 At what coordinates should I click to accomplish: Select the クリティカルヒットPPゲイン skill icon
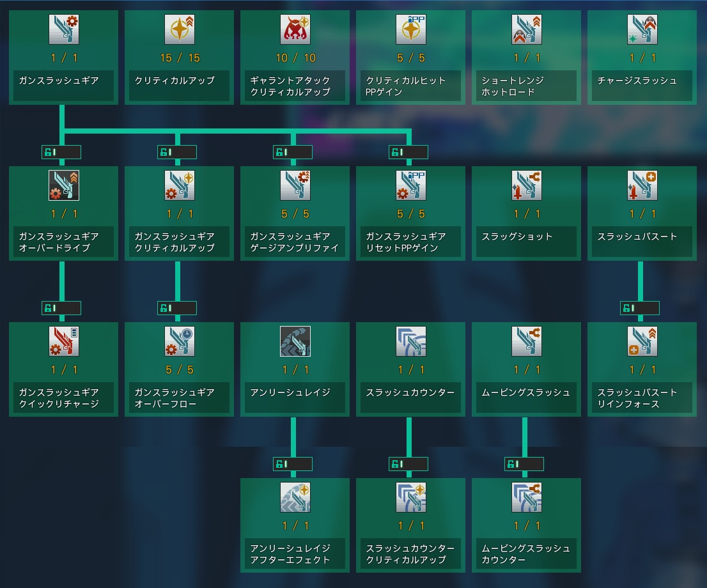coord(411,29)
